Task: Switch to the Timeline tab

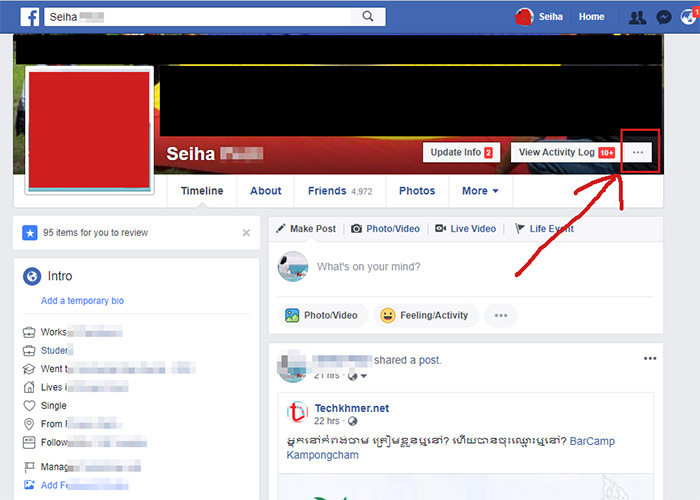Action: pos(202,191)
